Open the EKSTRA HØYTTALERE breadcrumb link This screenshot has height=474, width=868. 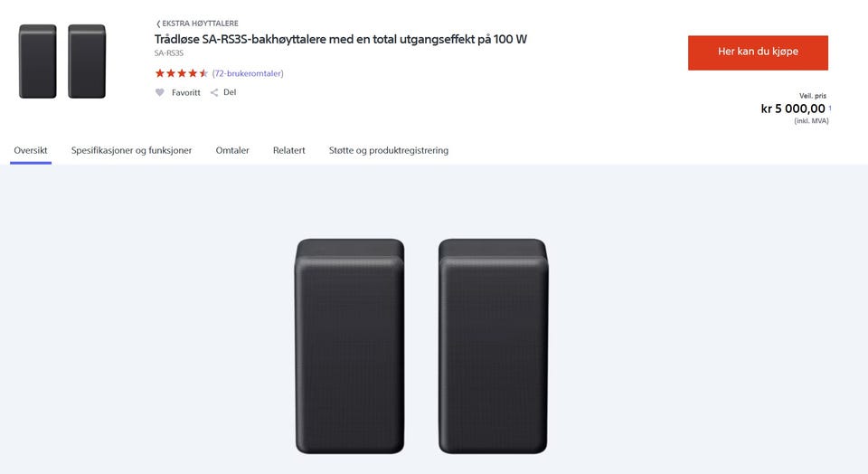200,24
